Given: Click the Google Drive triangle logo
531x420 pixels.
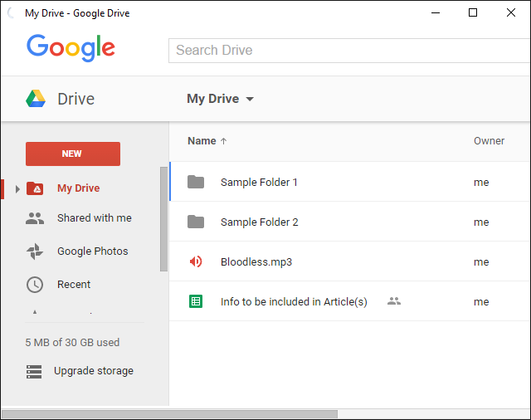Looking at the screenshot, I should pos(36,99).
